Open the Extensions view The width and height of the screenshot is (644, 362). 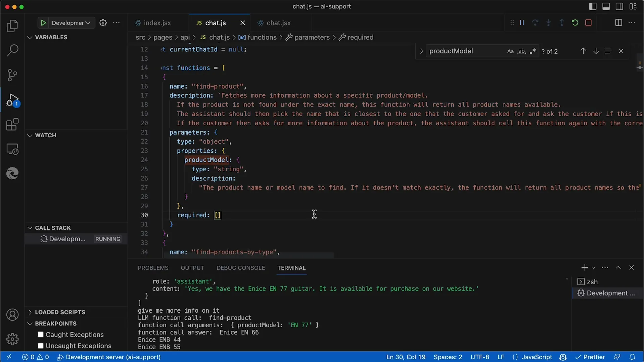click(12, 125)
